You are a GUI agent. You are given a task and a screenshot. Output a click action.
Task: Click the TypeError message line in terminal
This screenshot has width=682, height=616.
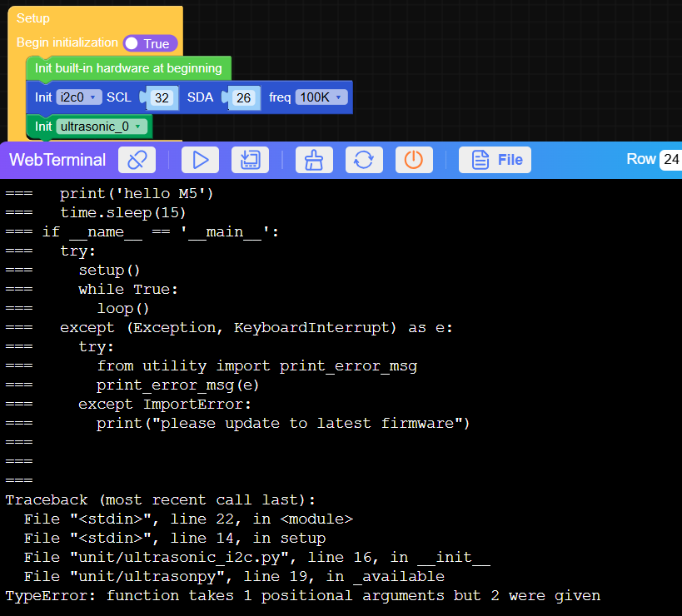(x=302, y=595)
